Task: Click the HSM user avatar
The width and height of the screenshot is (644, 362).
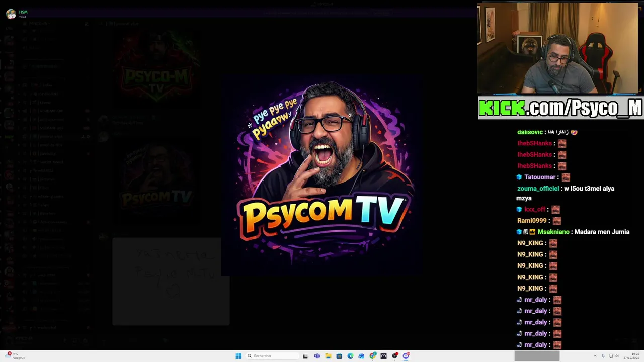Action: point(11,14)
